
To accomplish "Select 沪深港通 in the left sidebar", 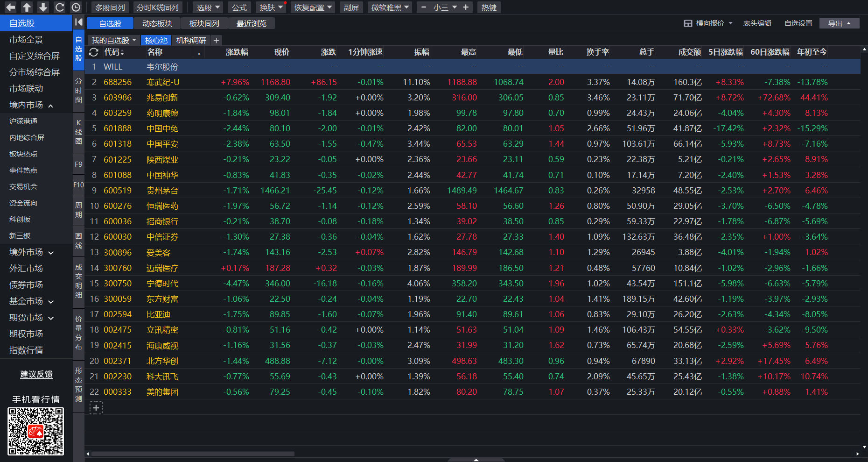I will (x=36, y=121).
